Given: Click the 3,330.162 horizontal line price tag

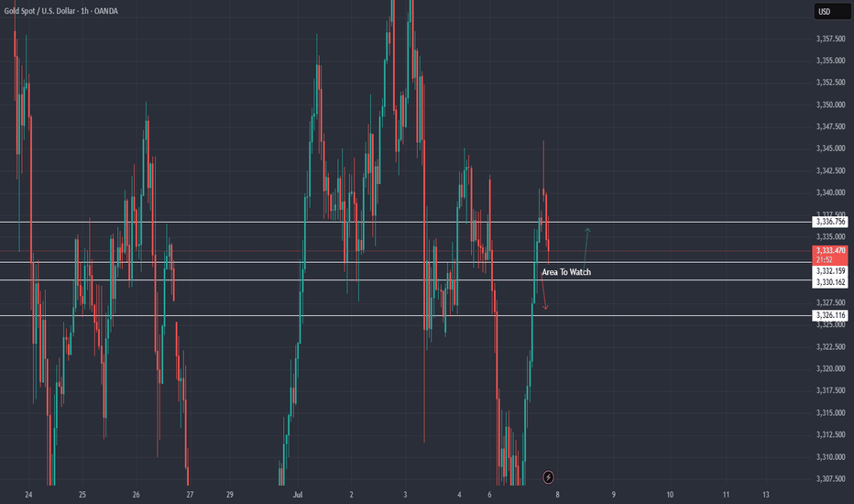Looking at the screenshot, I should click(x=830, y=282).
